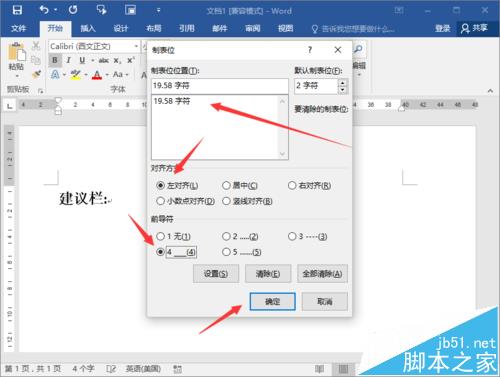Open clipboard pane launcher
This screenshot has width=500, height=377.
point(40,90)
